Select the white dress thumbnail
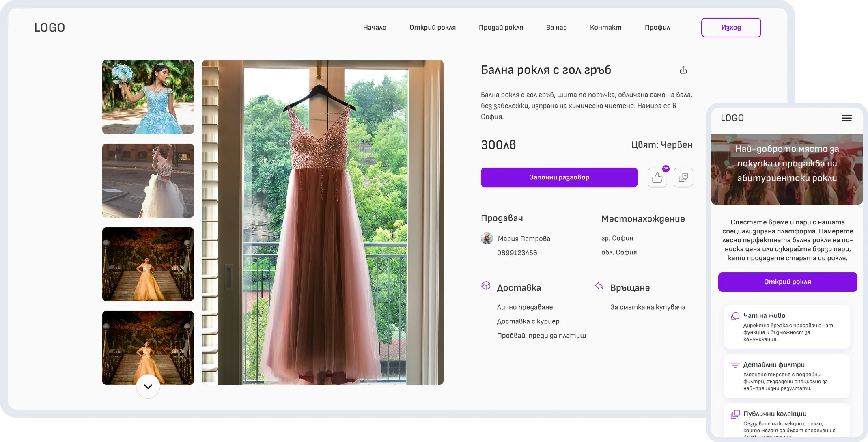The image size is (868, 442). pos(148,181)
